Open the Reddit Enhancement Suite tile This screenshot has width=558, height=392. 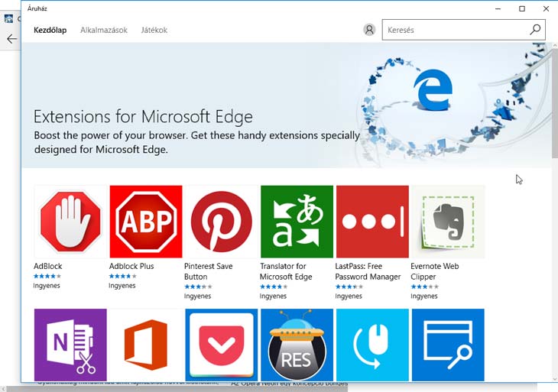(x=297, y=344)
